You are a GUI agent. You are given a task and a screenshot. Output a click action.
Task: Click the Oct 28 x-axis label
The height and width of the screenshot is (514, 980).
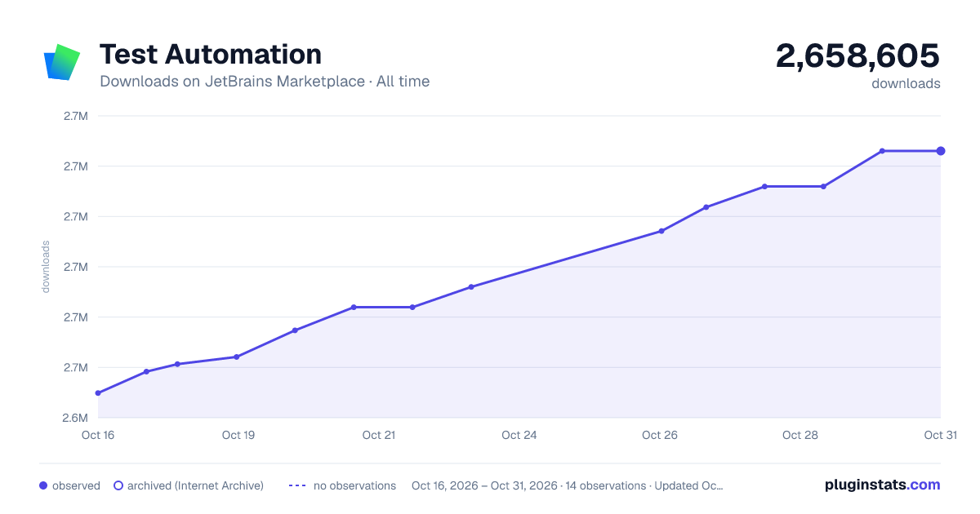(800, 435)
